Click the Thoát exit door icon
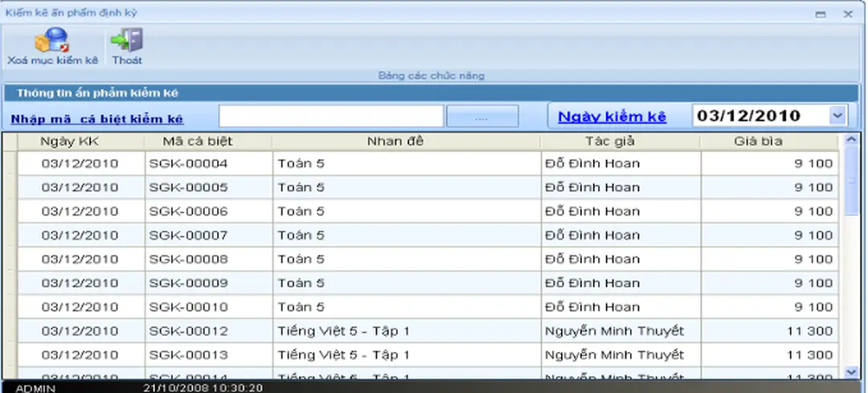868x393 pixels. pos(127,40)
